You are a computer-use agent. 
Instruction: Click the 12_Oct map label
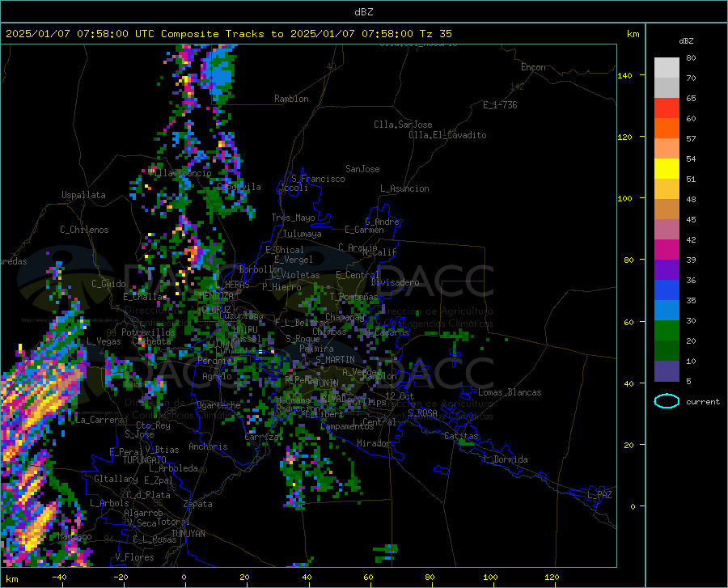click(400, 396)
